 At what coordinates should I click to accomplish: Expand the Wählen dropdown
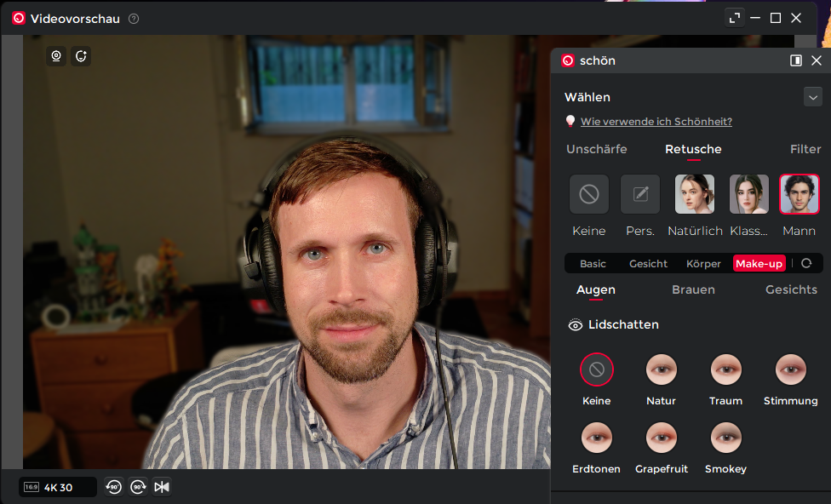tap(812, 97)
